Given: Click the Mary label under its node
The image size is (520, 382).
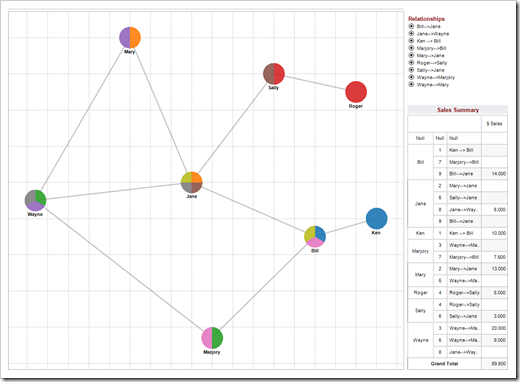Looking at the screenshot, I should tap(130, 52).
